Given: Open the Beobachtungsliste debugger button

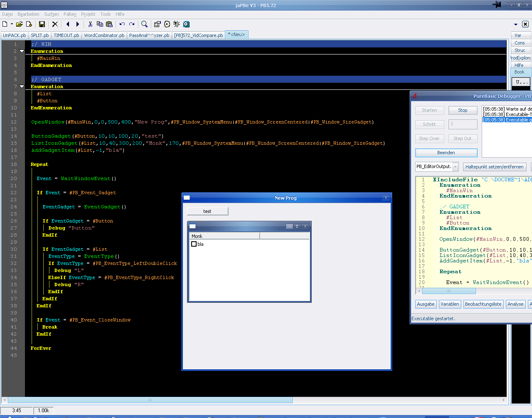Looking at the screenshot, I should coord(483,304).
